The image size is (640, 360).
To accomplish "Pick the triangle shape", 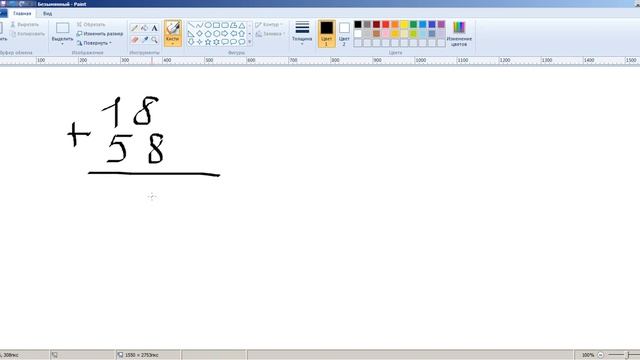I will point(242,25).
